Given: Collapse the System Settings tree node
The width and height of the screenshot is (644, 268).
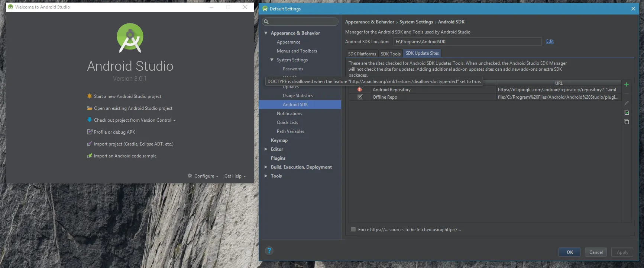Looking at the screenshot, I should 272,60.
